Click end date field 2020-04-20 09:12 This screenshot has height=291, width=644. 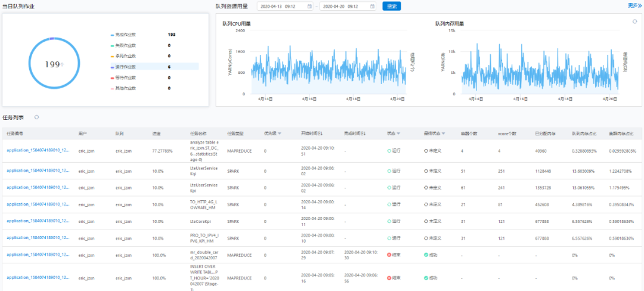coord(348,6)
